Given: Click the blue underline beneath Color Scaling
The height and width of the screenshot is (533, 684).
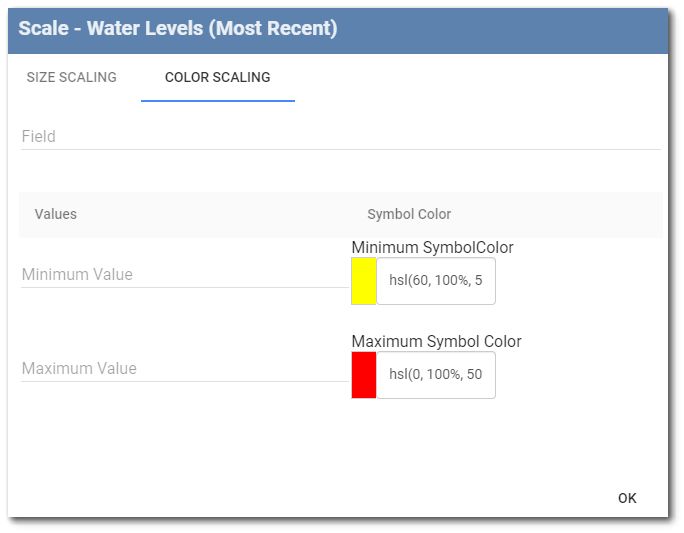Looking at the screenshot, I should click(x=217, y=101).
